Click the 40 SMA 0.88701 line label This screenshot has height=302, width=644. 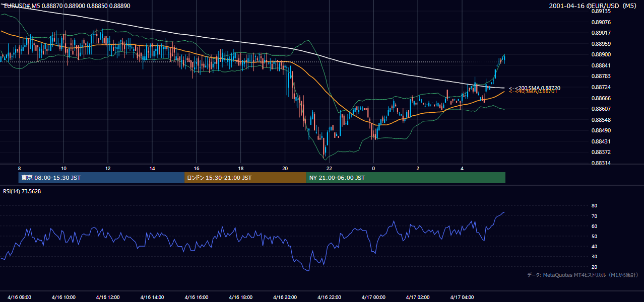(x=533, y=92)
